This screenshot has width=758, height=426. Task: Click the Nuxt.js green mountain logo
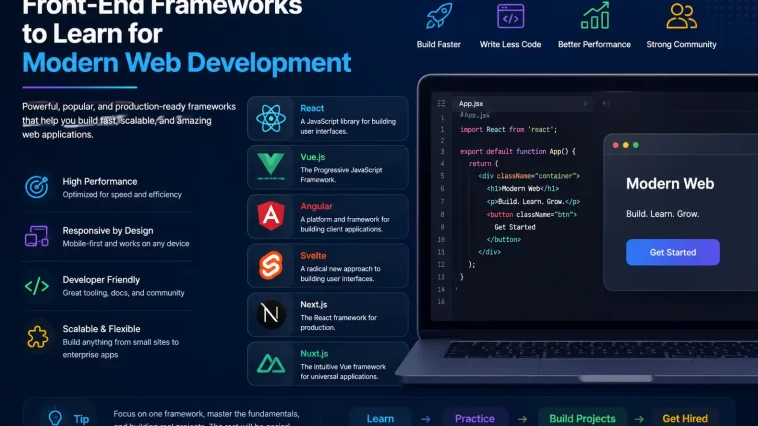271,364
